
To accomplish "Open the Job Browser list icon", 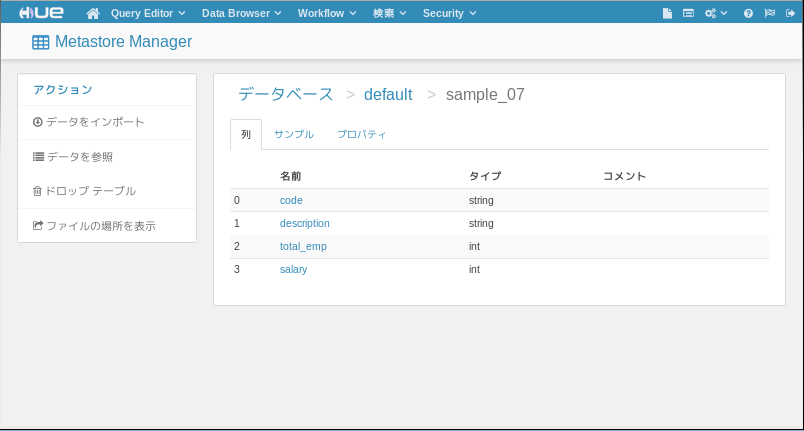I will point(689,13).
